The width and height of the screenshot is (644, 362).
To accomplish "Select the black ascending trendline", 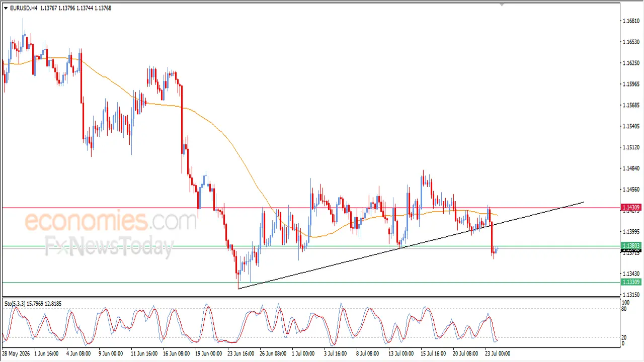I will (x=411, y=245).
